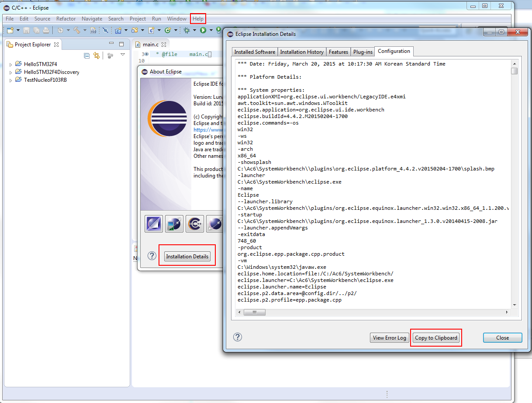
Task: Click the help question mark in Installation Details
Action: [237, 337]
